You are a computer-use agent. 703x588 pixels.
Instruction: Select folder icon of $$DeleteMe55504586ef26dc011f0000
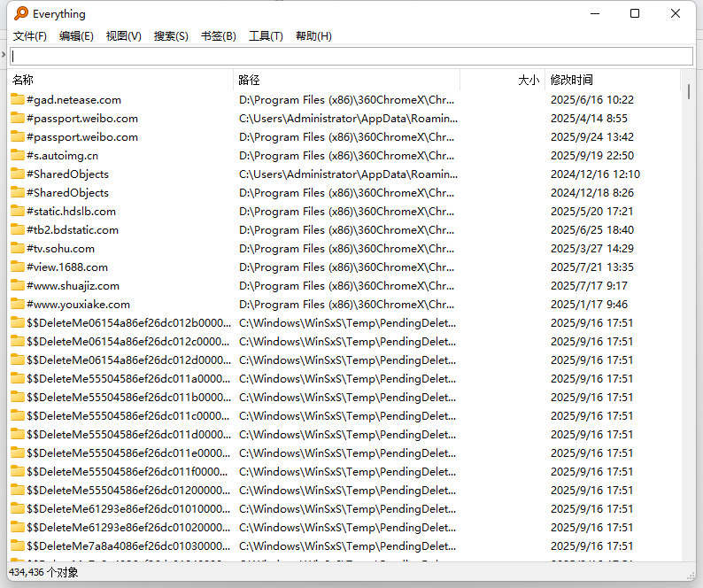pyautogui.click(x=18, y=471)
